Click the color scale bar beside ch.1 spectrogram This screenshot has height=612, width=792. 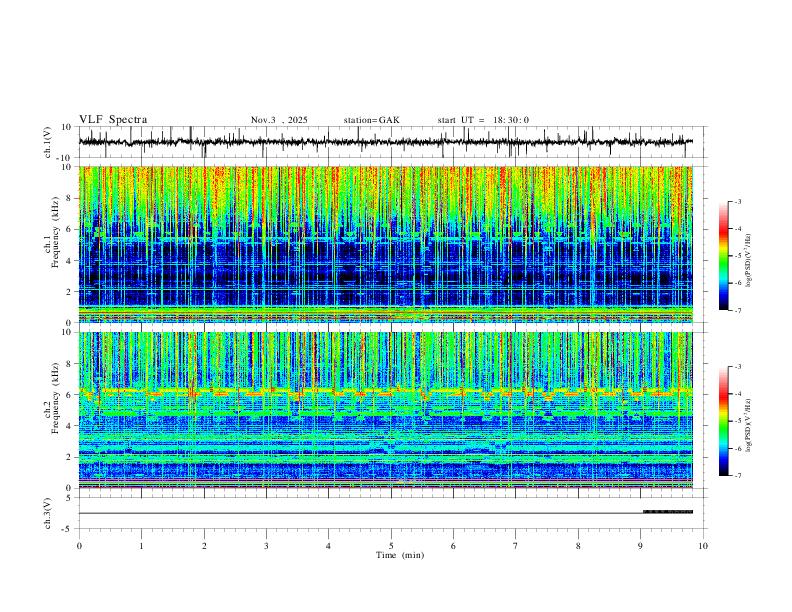[724, 256]
